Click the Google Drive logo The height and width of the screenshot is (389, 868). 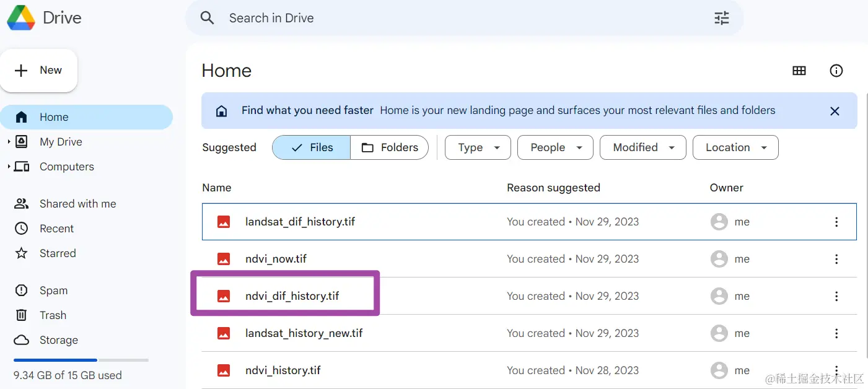pos(21,17)
